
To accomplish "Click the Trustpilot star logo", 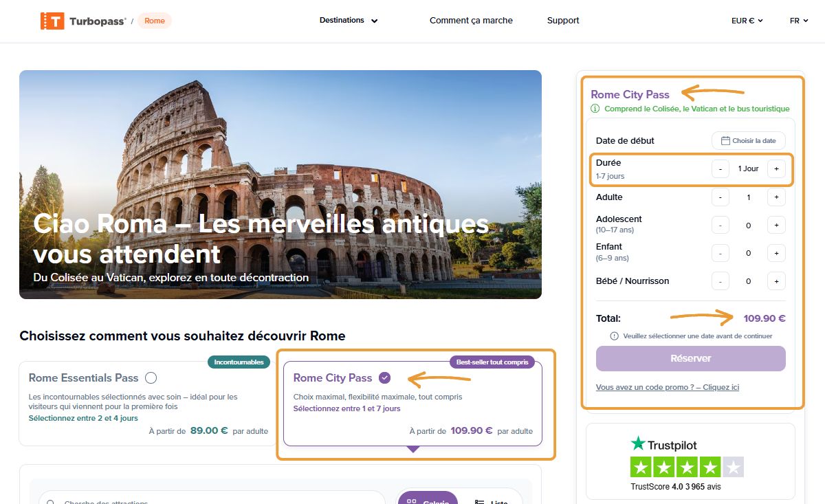I will point(639,444).
